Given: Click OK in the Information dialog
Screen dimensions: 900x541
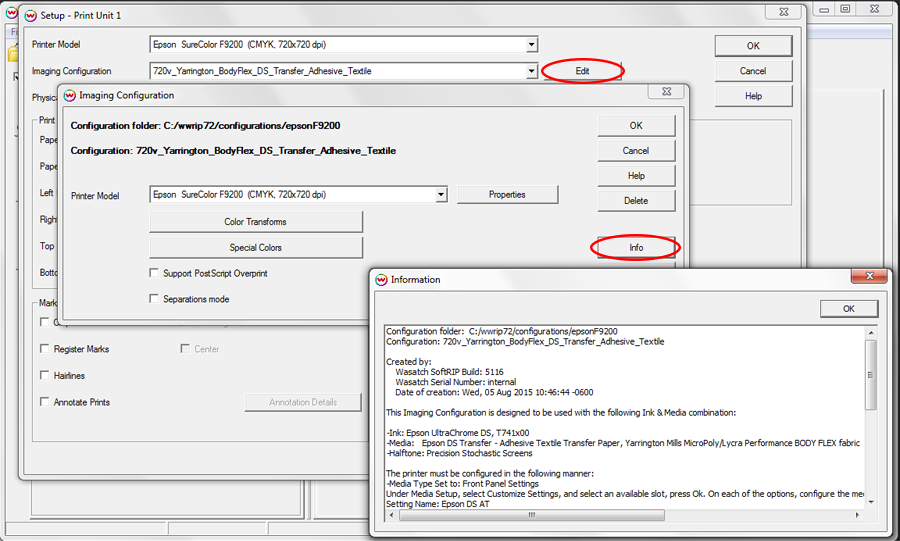Looking at the screenshot, I should coord(848,309).
